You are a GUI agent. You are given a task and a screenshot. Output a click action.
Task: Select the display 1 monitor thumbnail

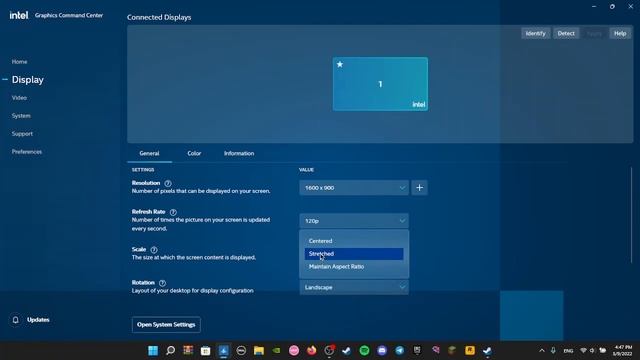(380, 84)
